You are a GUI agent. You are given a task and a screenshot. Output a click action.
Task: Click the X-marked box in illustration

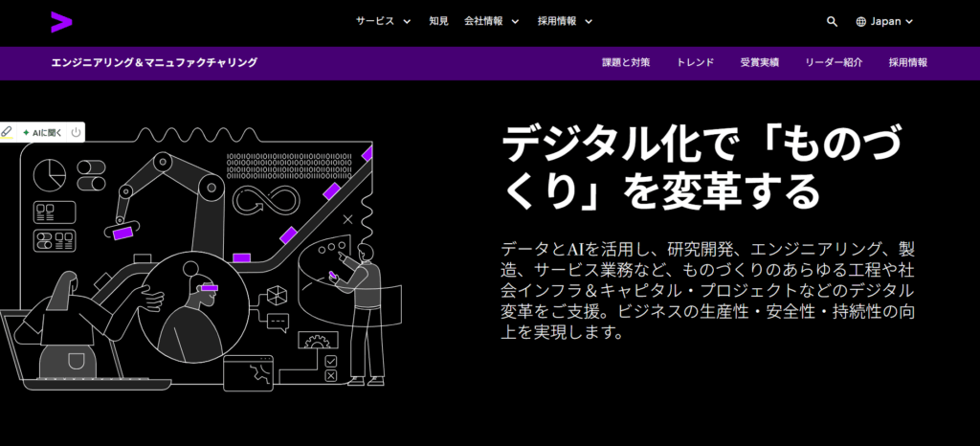tap(331, 376)
